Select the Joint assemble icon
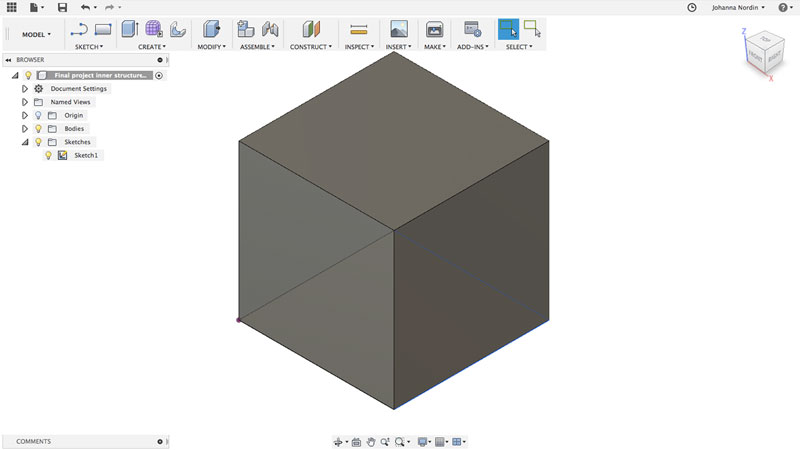Image resolution: width=800 pixels, height=450 pixels. click(270, 29)
